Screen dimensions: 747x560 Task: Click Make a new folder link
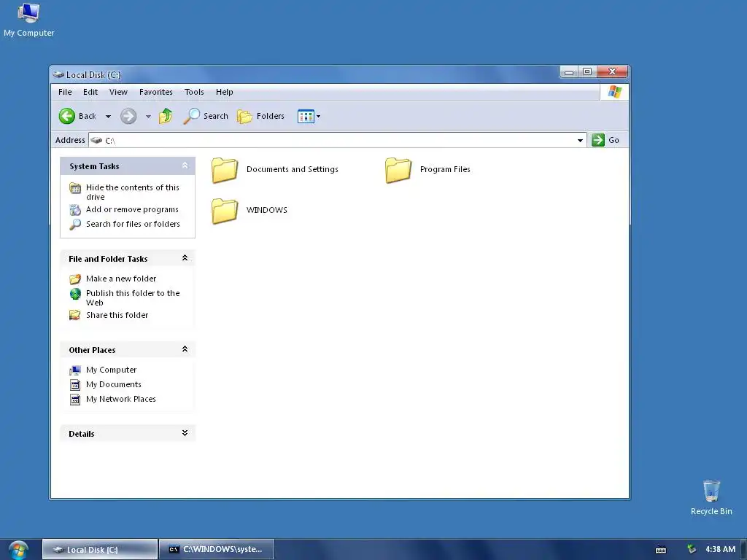121,279
